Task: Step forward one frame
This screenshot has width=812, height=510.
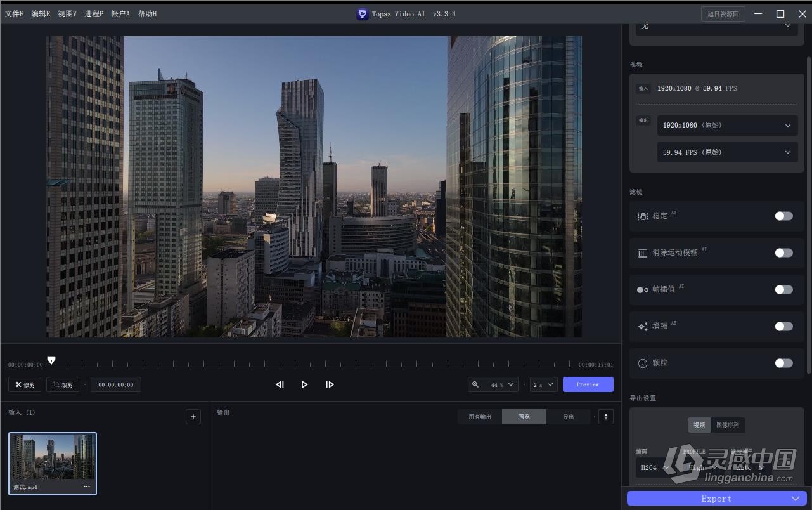Action: (330, 384)
